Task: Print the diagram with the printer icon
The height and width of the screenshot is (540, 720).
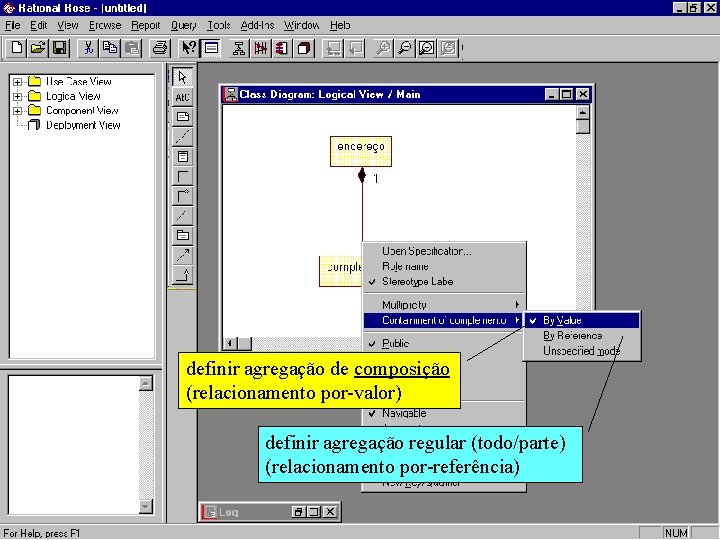Action: pyautogui.click(x=160, y=48)
